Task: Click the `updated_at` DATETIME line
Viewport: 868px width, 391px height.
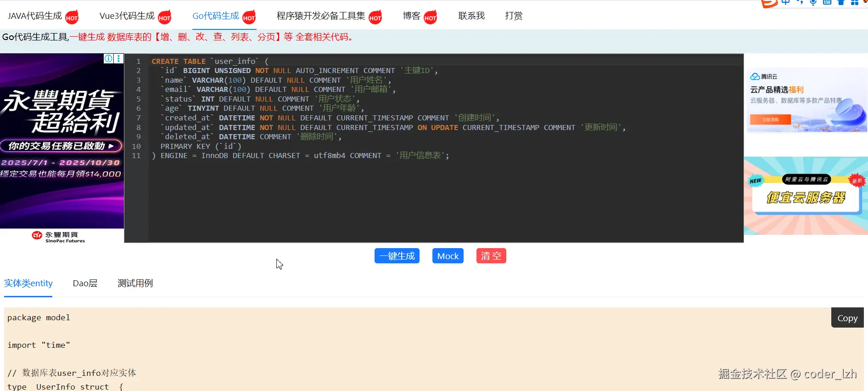Action: pyautogui.click(x=393, y=127)
